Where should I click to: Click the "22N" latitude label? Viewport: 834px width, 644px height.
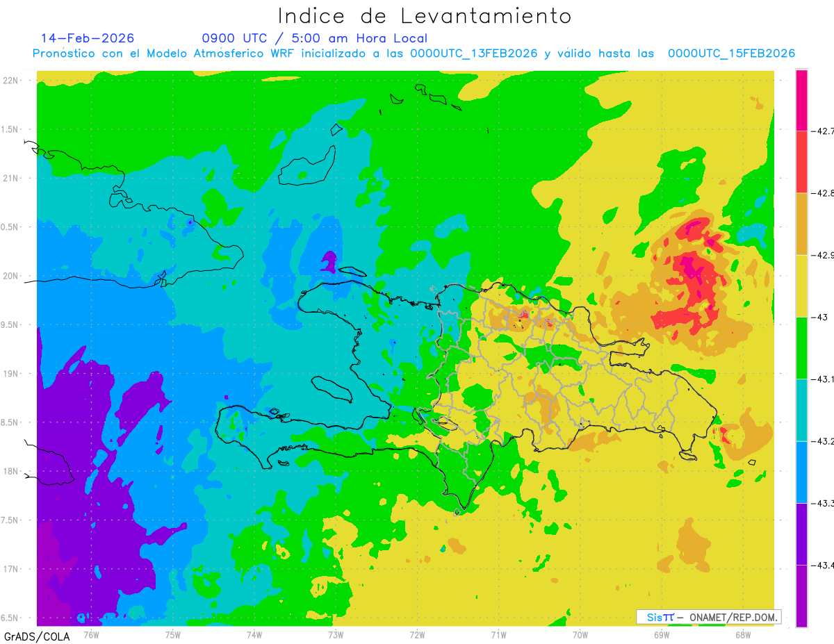tap(11, 80)
